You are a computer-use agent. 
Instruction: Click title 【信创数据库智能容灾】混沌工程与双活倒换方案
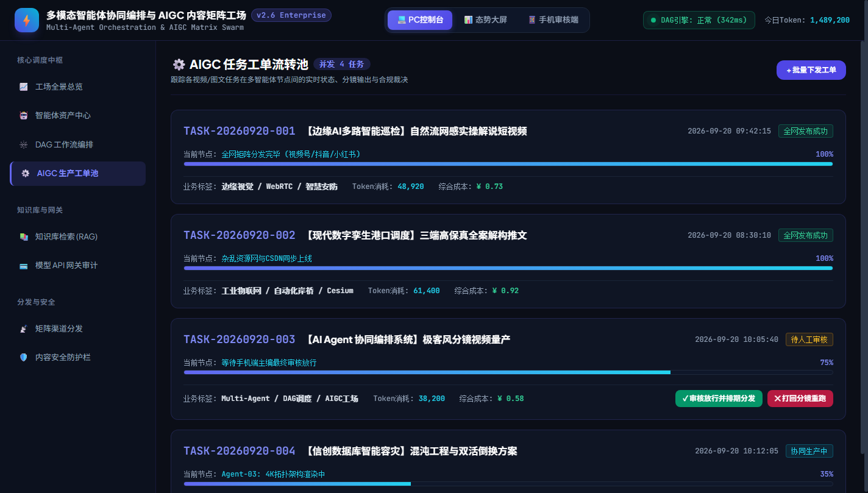click(x=410, y=451)
